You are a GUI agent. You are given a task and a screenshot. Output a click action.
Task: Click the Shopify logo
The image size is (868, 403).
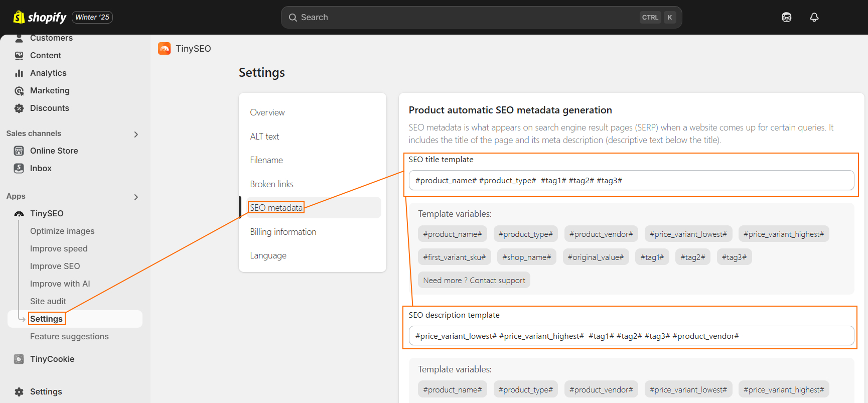click(40, 17)
